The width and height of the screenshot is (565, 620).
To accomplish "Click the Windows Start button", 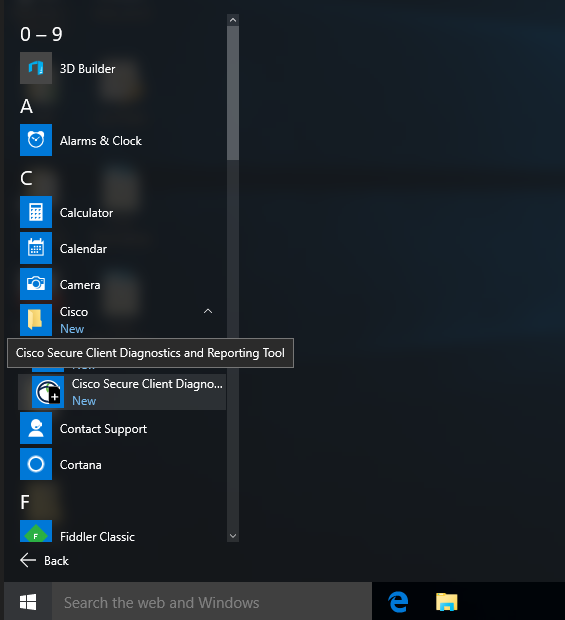I will tap(28, 602).
